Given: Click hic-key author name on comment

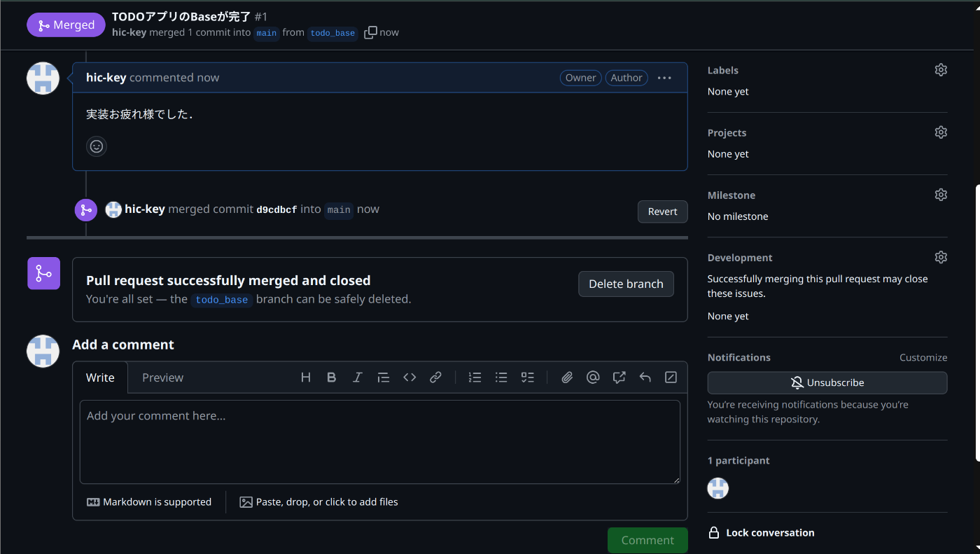Looking at the screenshot, I should (106, 78).
